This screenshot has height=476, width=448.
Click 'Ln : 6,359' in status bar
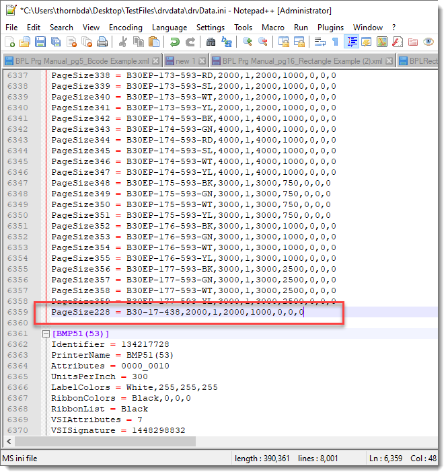pos(385,459)
